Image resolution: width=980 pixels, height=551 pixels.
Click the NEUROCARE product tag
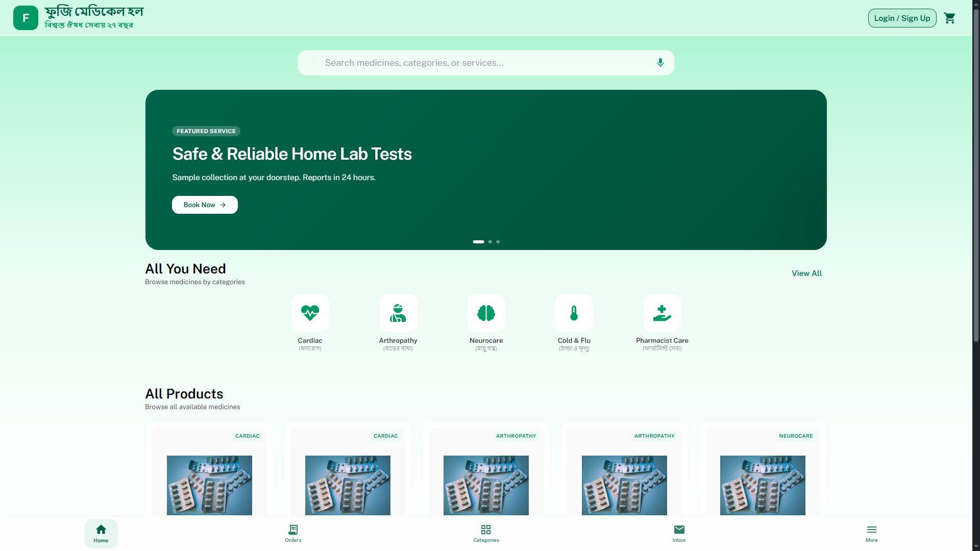(x=796, y=436)
